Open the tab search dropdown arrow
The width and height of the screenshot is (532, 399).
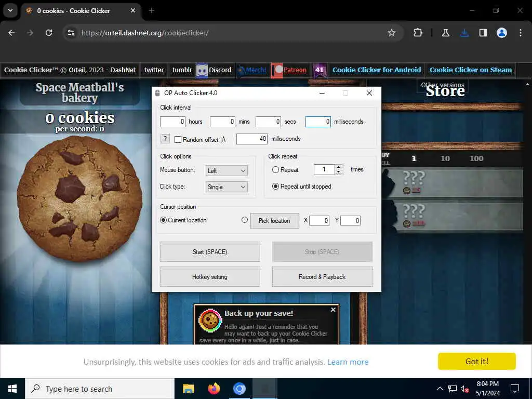[x=10, y=10]
